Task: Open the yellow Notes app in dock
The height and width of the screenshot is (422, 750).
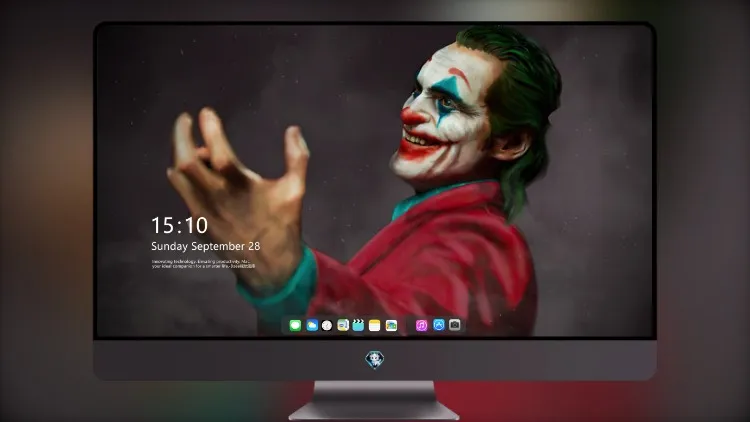Action: pos(375,325)
